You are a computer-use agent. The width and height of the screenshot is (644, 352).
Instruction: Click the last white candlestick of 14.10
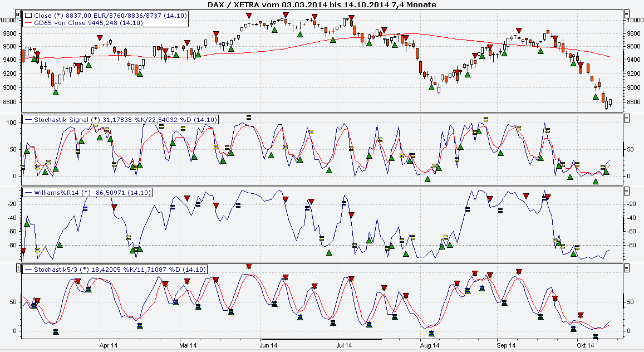coord(610,102)
